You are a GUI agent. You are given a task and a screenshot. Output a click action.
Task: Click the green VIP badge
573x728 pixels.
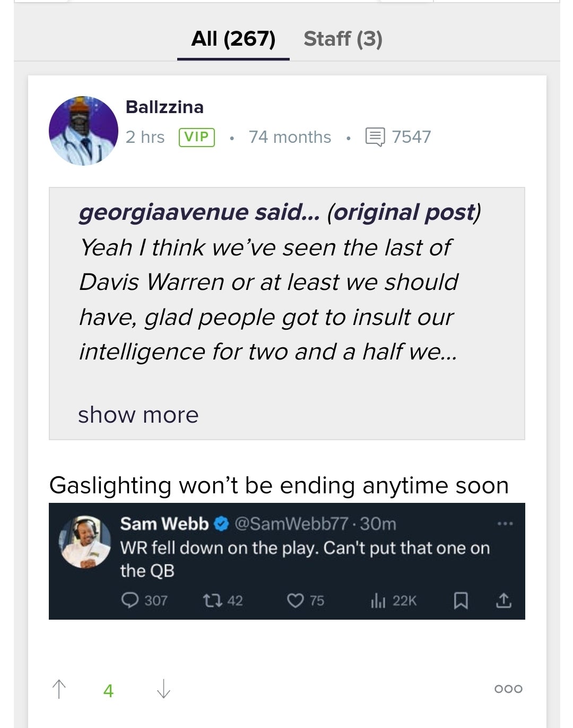[x=197, y=137]
